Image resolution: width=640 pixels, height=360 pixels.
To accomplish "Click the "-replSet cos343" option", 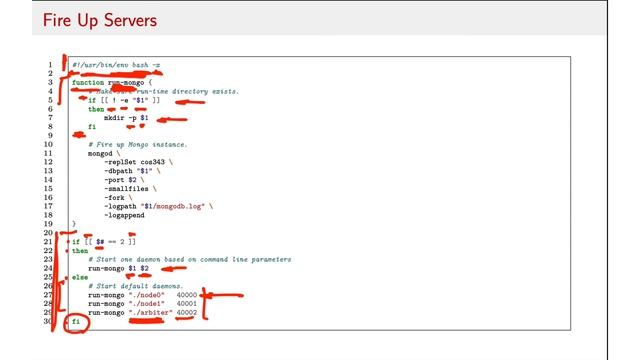I will [x=134, y=162].
